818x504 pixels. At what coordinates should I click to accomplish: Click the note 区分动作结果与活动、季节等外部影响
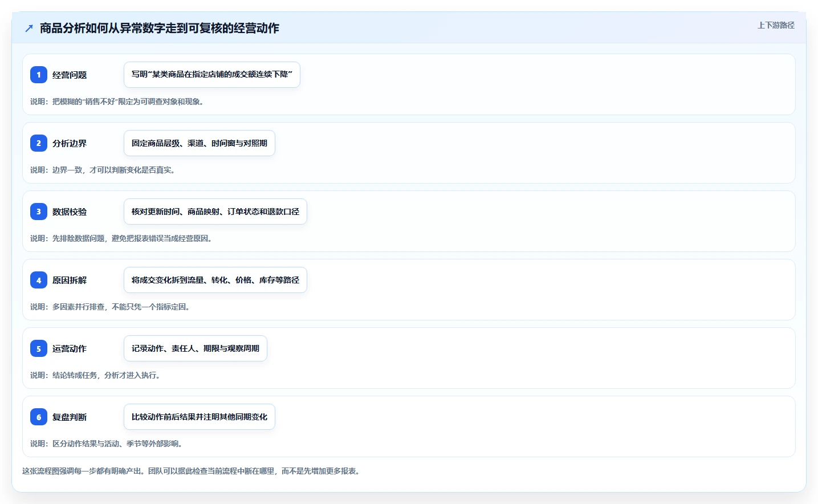[x=107, y=444]
